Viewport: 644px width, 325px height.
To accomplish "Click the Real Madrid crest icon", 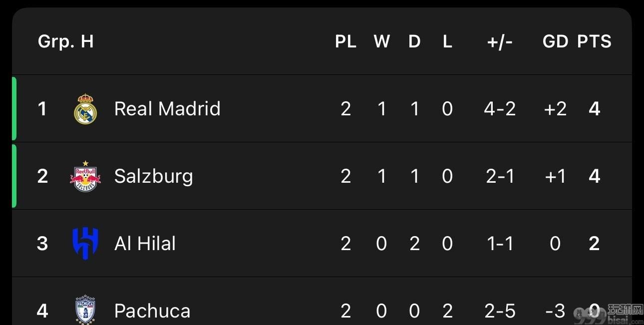I will pyautogui.click(x=85, y=109).
